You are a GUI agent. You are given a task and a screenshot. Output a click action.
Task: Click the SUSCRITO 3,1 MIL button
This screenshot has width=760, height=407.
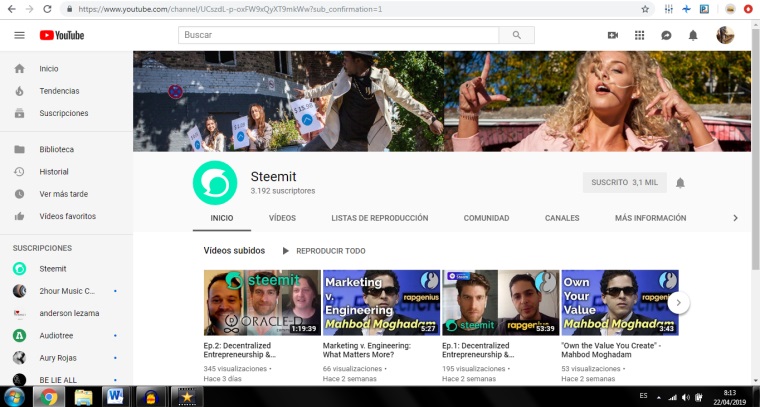click(x=624, y=183)
